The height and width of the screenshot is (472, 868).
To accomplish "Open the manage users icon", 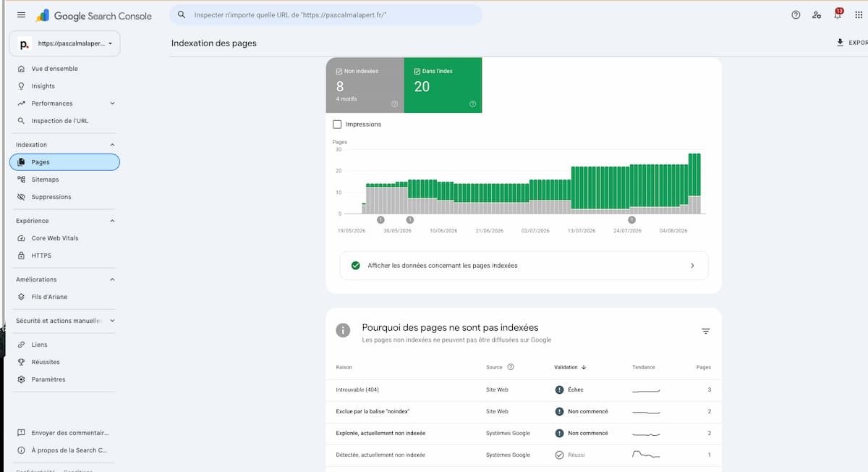I will pos(817,15).
